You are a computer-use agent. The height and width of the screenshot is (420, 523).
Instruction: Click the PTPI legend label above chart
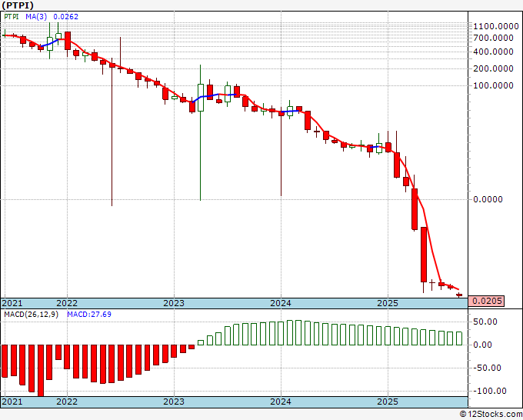click(x=12, y=17)
